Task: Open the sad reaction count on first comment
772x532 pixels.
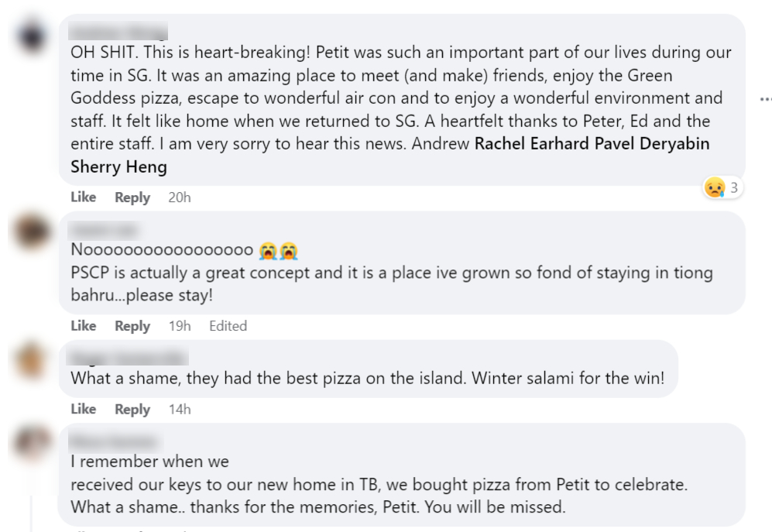Action: (722, 187)
